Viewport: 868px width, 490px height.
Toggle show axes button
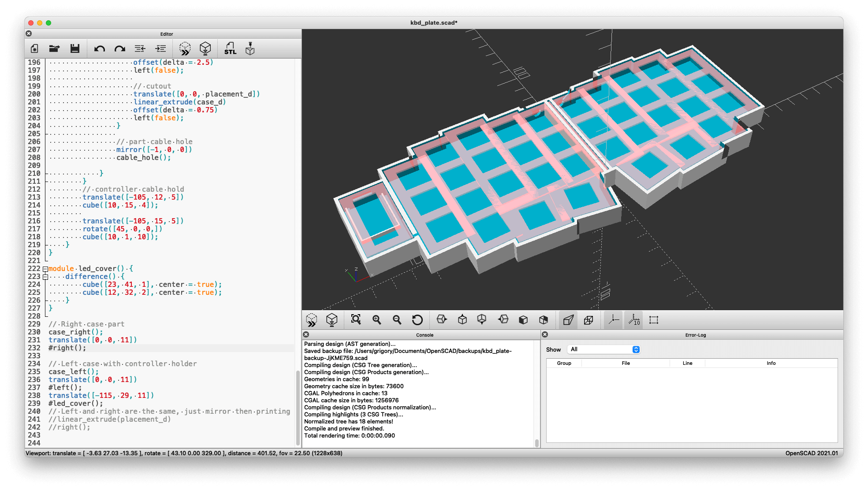(x=613, y=319)
